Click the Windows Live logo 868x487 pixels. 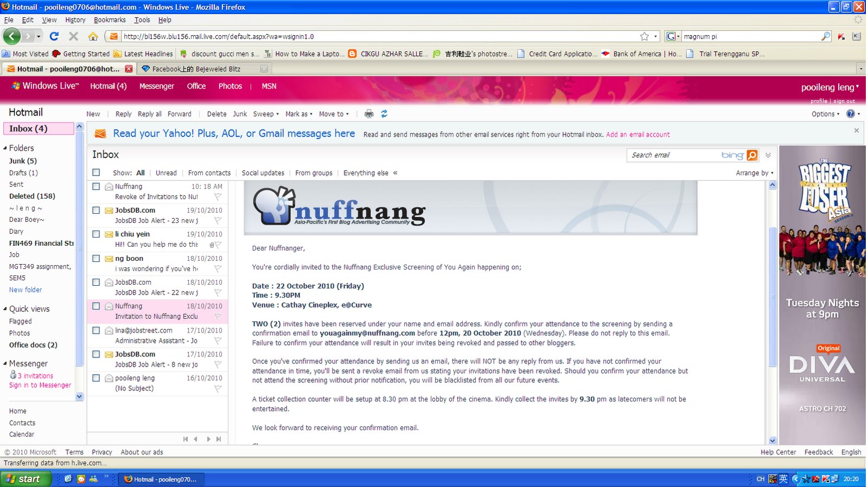[x=46, y=86]
